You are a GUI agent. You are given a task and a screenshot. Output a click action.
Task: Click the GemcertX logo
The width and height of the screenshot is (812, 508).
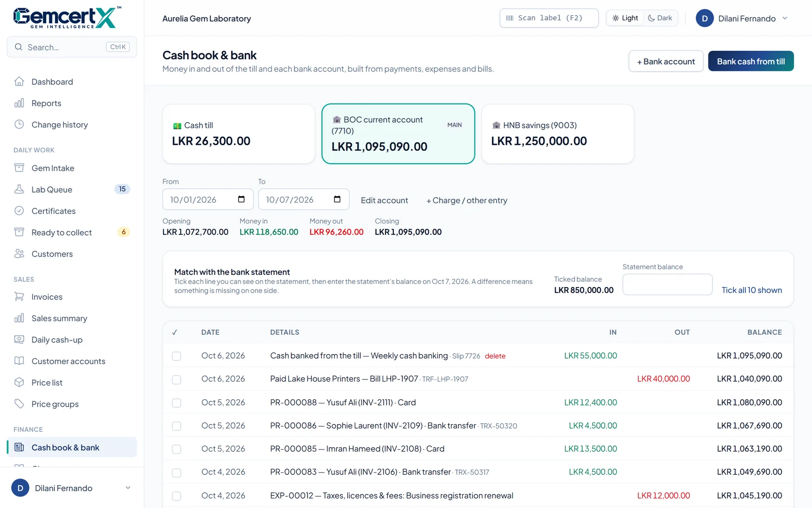coord(67,18)
